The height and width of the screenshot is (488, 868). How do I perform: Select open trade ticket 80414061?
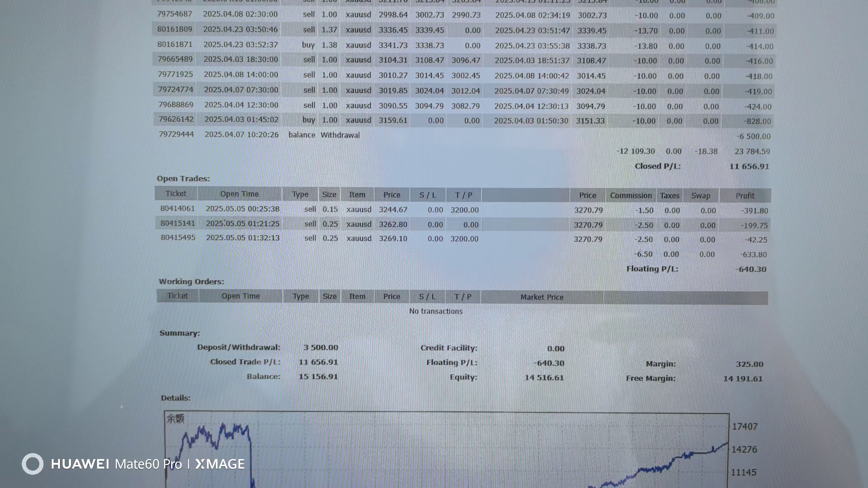coord(178,209)
